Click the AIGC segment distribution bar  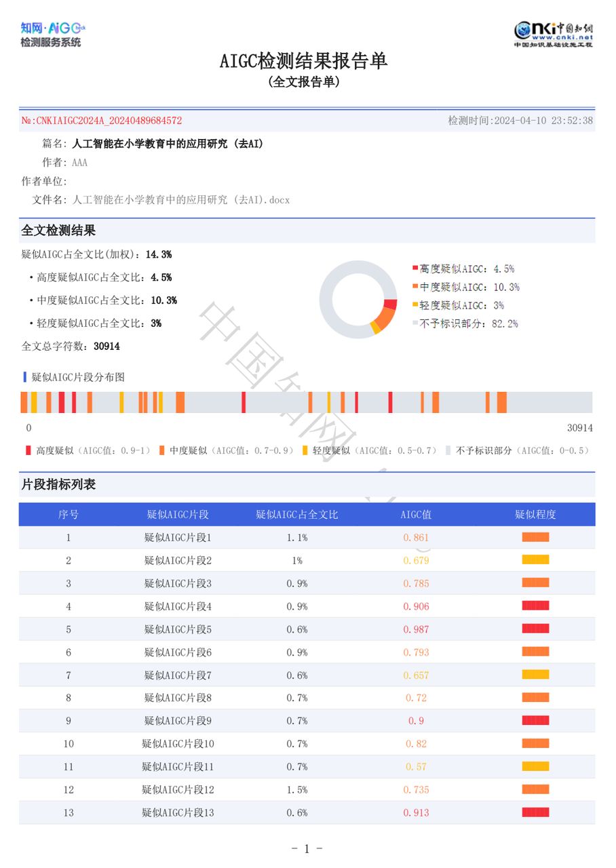pyautogui.click(x=306, y=402)
